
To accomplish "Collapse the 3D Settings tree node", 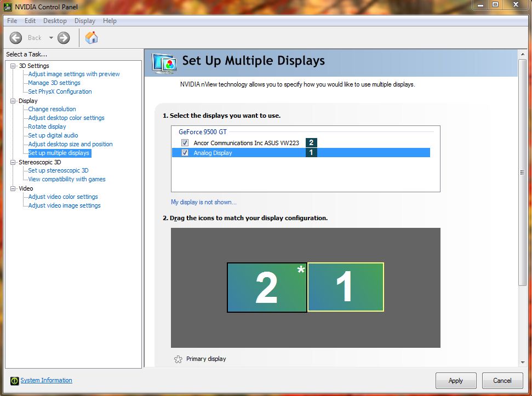I will point(13,66).
